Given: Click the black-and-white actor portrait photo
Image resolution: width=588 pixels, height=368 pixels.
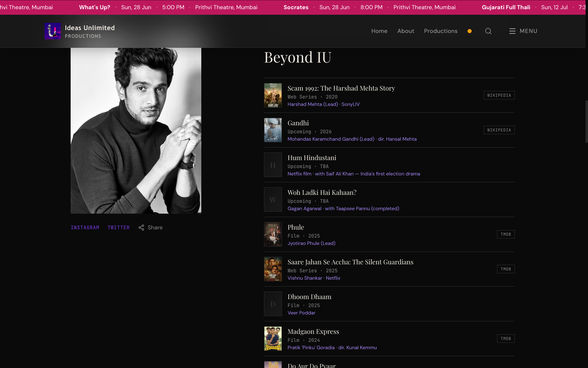Looking at the screenshot, I should click(136, 130).
